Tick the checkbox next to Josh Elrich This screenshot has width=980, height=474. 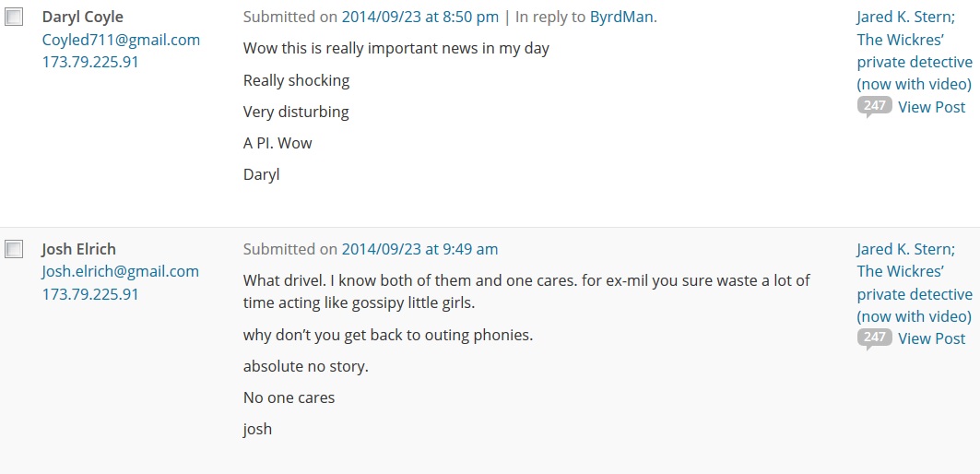[x=14, y=249]
